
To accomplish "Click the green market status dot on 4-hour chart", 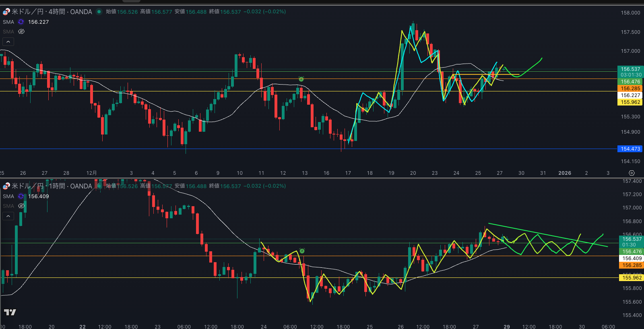I will (99, 12).
